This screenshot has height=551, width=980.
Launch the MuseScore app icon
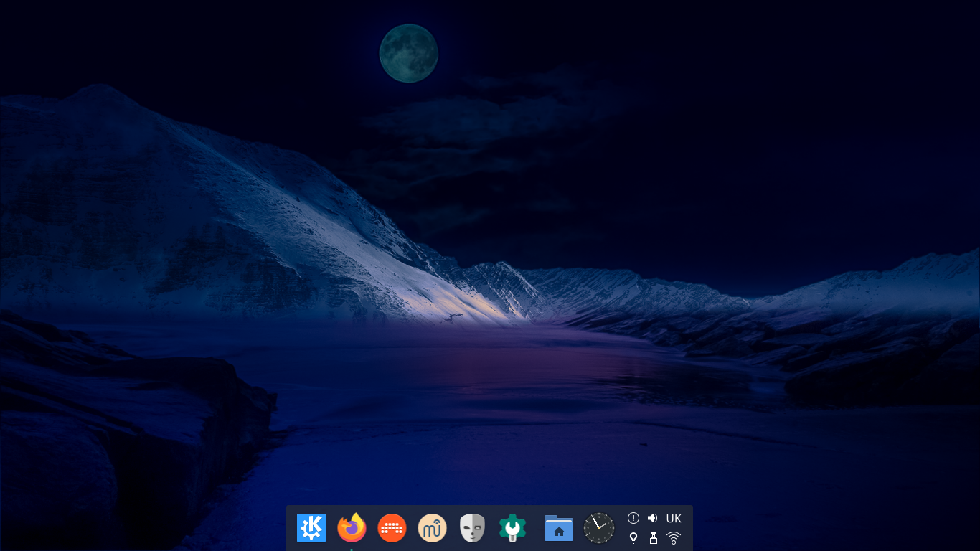(x=433, y=528)
